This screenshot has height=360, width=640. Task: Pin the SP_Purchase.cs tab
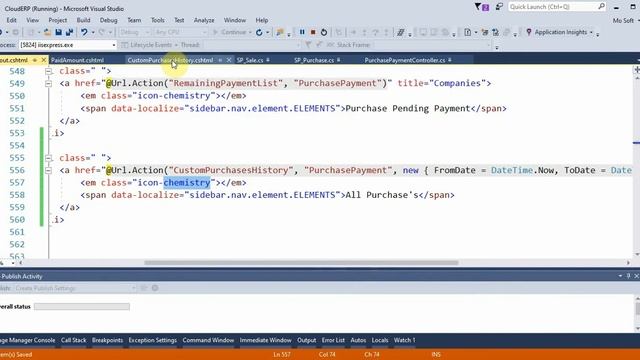pos(338,60)
